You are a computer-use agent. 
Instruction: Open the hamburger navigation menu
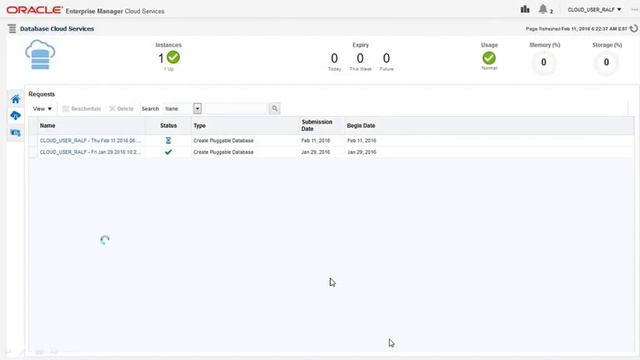coord(12,29)
